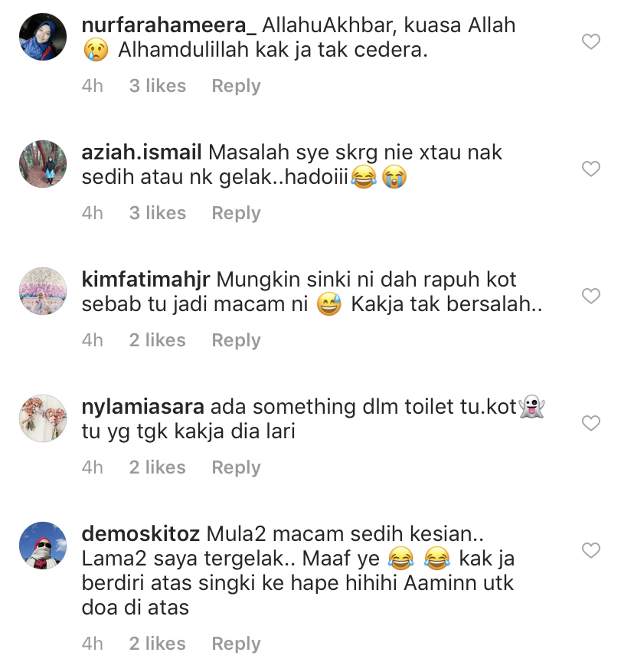634x672 pixels.
Task: Tap the heart beside aziah.ismail's comment
Action: [590, 169]
